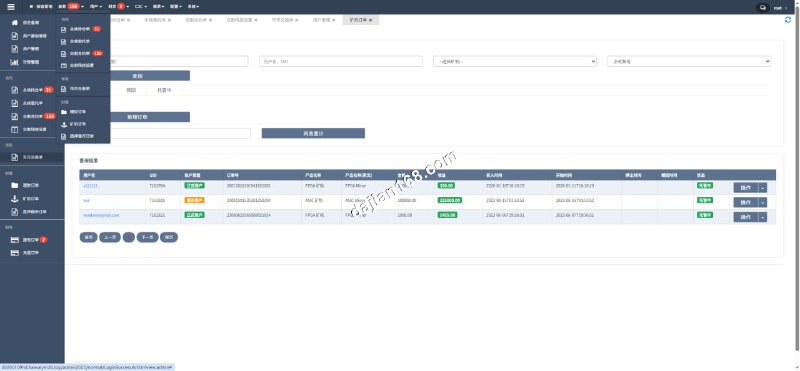Click the sidebar document icon with the 165 badge
800x371 pixels.
click(14, 116)
